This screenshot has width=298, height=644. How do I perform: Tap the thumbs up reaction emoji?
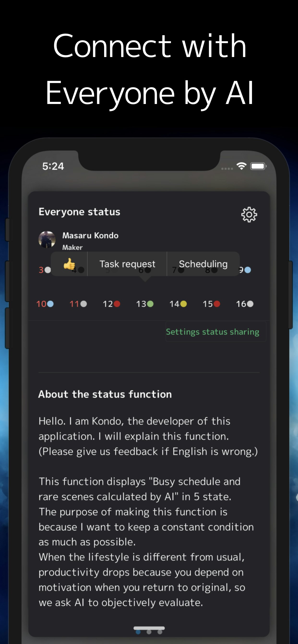[69, 264]
